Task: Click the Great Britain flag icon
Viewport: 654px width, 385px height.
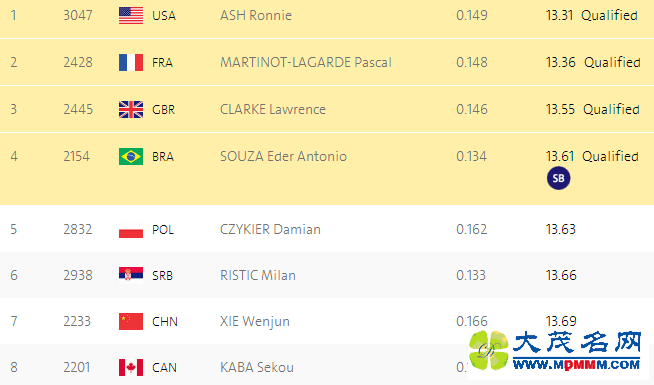Action: tap(131, 110)
